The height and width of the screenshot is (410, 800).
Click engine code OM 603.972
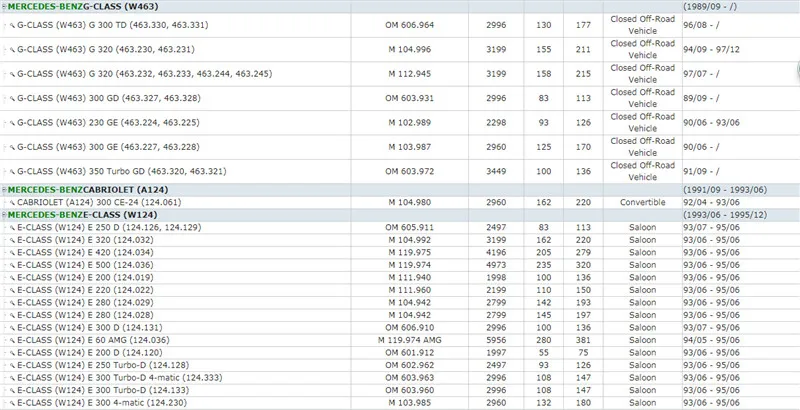(x=410, y=171)
